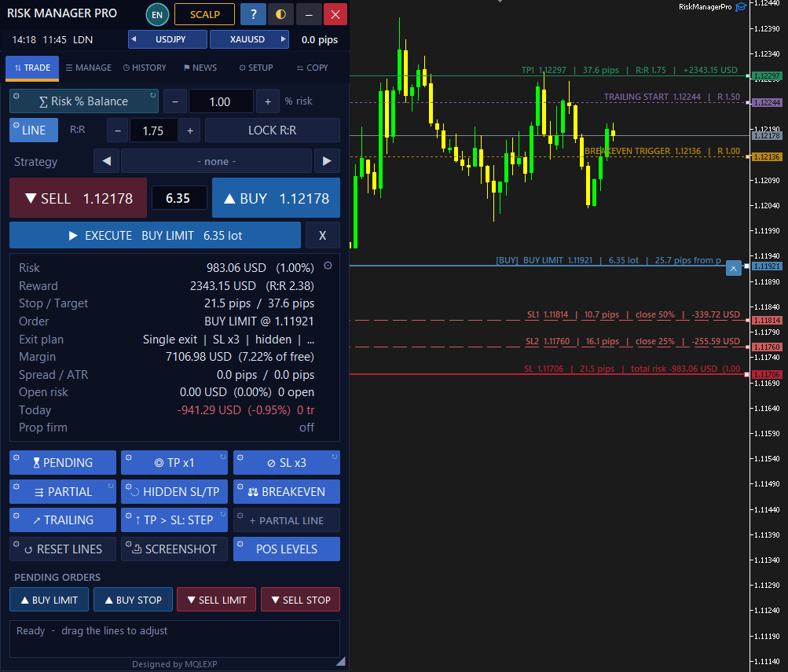Switch to previous symbol USDJPY
Screen dimensions: 788x672
tap(167, 39)
